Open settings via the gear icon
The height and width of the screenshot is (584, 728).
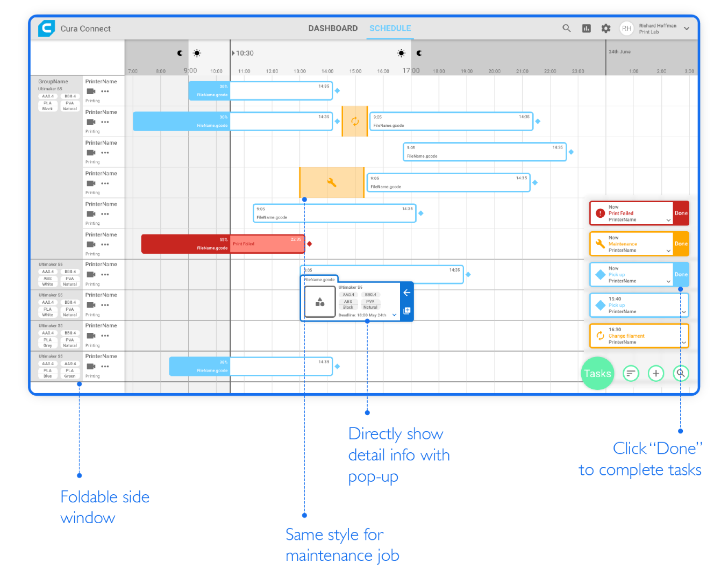606,29
